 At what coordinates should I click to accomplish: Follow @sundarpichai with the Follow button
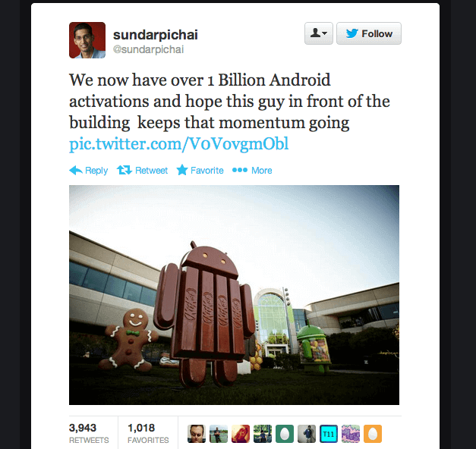point(369,33)
